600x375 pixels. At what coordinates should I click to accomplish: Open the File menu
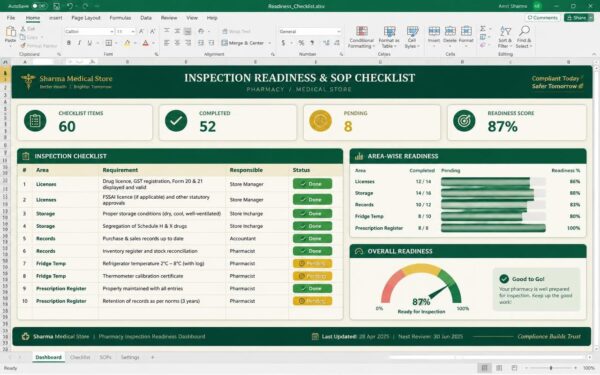[x=11, y=18]
